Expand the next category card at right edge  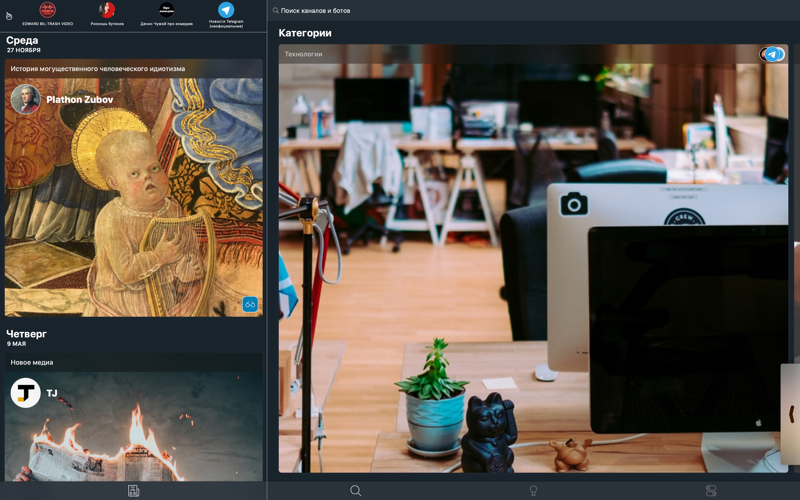tap(791, 413)
